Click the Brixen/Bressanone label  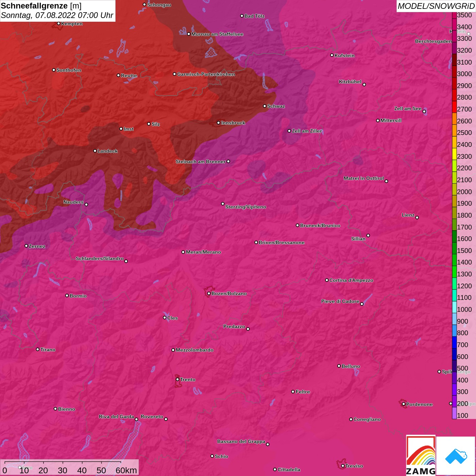[282, 242]
